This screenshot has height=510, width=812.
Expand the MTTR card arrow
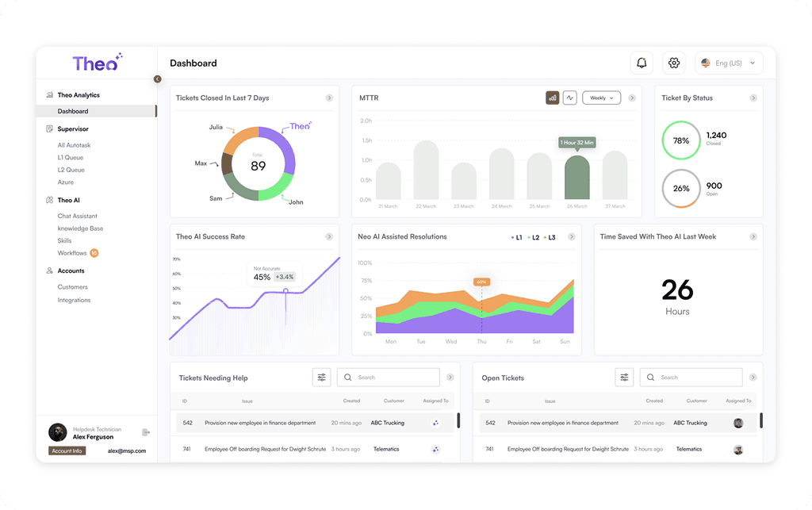[x=632, y=98]
